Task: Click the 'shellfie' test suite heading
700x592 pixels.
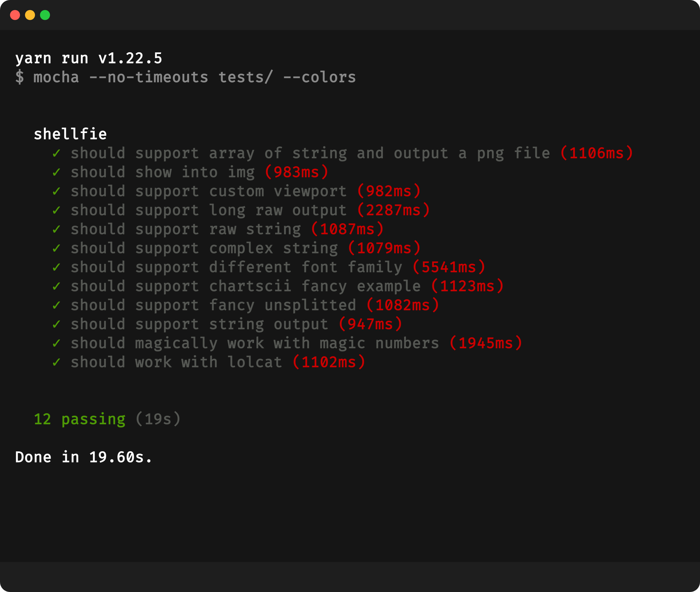Action: tap(70, 134)
